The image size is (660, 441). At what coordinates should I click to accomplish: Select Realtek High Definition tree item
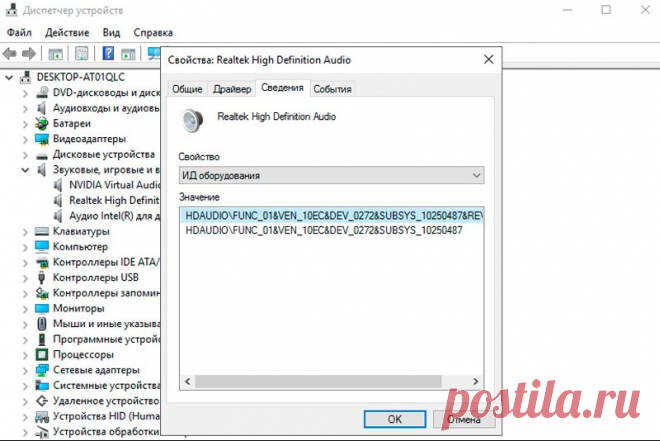click(x=114, y=200)
